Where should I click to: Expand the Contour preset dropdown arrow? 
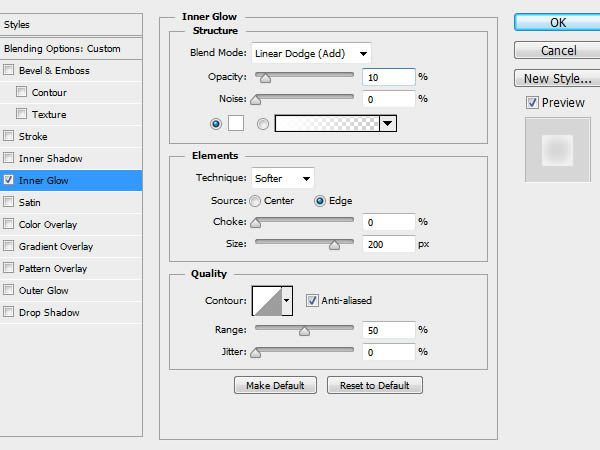coord(287,301)
